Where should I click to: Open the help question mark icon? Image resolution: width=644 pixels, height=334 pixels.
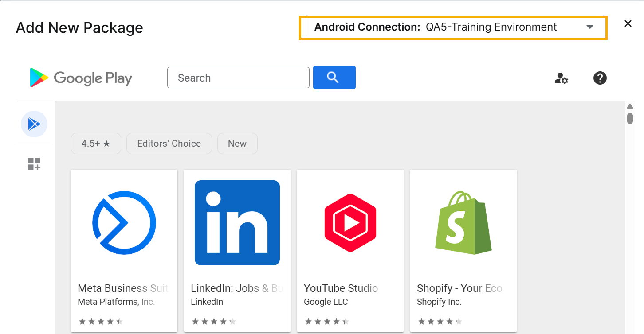click(x=600, y=78)
